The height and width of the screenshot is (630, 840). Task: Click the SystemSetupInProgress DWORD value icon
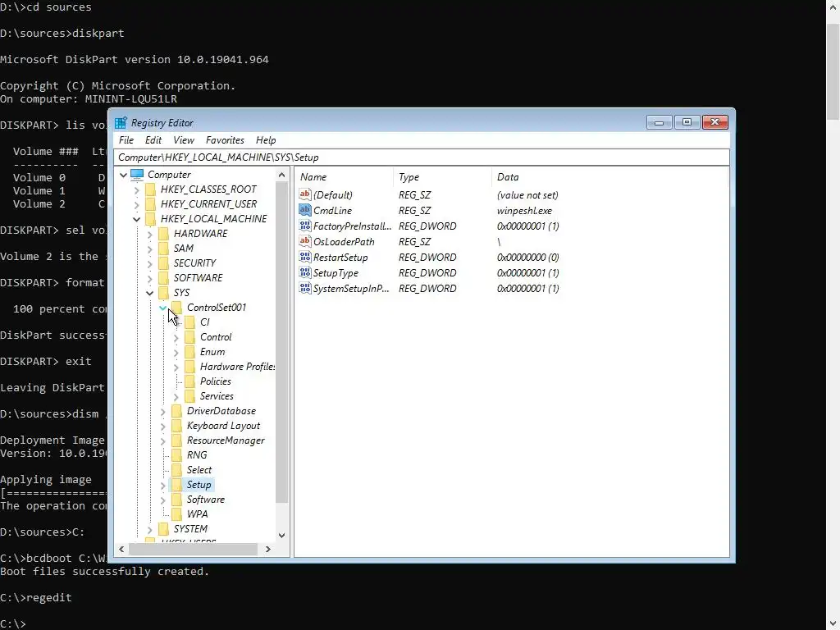[305, 288]
